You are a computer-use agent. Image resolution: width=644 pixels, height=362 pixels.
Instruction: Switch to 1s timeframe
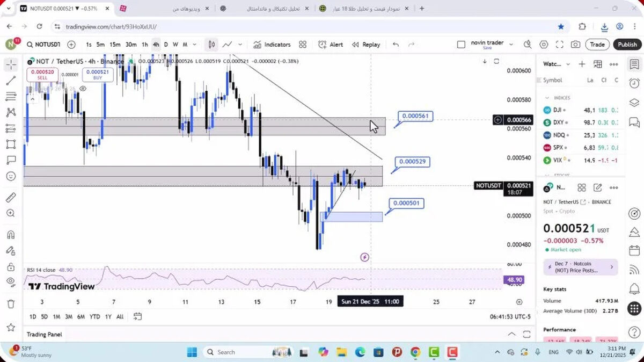point(89,45)
